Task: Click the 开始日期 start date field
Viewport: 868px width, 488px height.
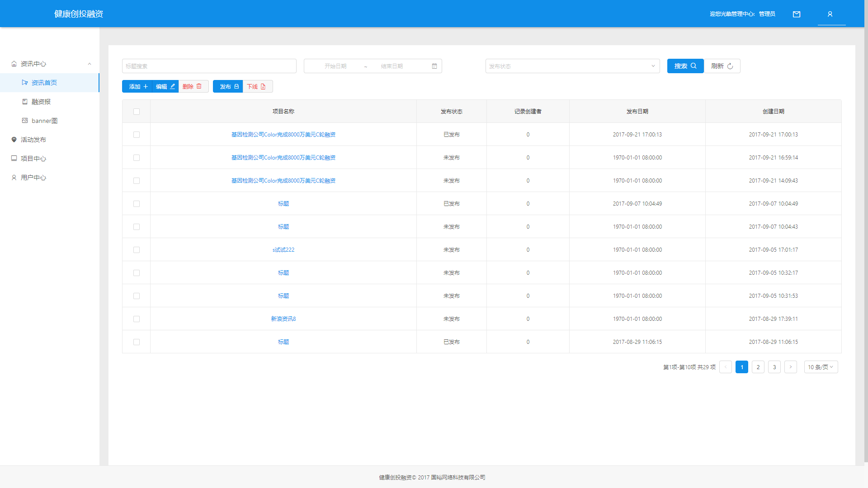Action: tap(335, 66)
